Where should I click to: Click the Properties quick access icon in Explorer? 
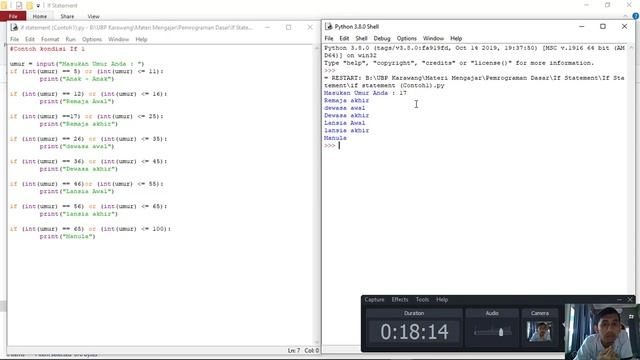(19, 5)
